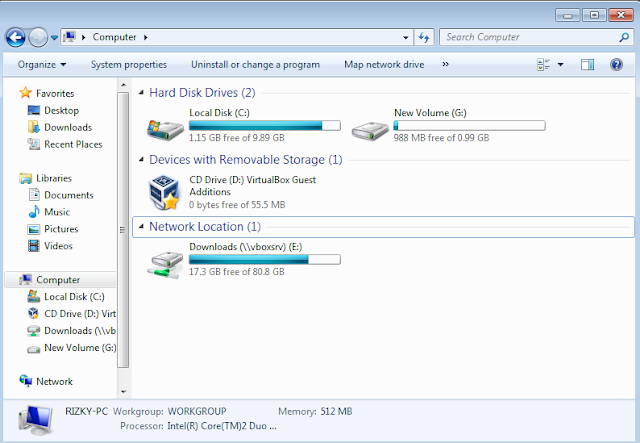
Task: Refresh the Computer view
Action: click(424, 38)
